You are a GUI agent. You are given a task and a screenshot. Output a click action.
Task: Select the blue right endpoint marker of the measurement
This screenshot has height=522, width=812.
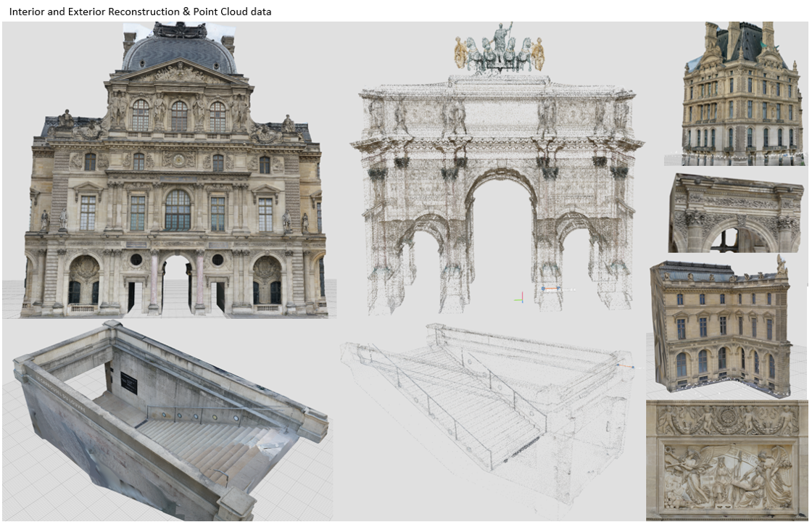click(558, 288)
